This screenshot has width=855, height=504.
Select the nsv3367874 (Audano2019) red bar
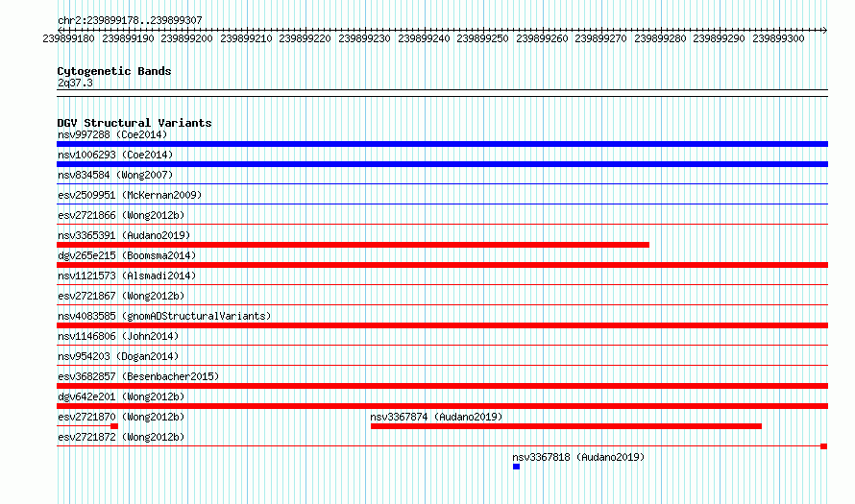566,426
